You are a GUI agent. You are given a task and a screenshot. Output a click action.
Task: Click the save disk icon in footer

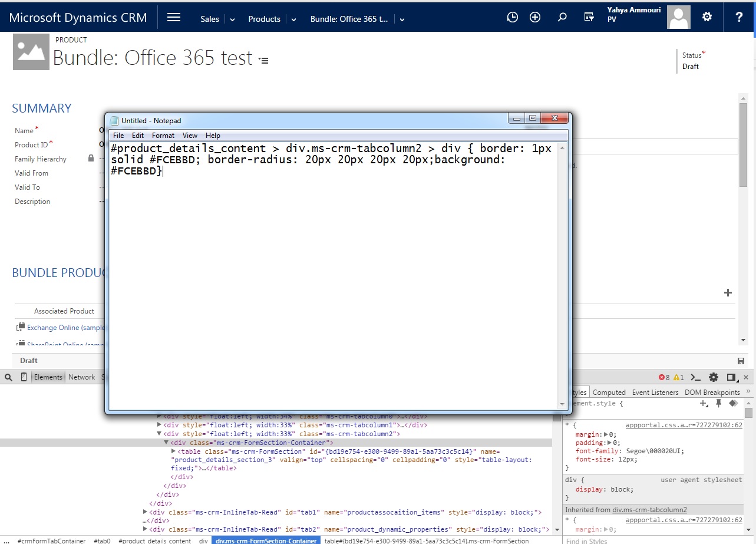pyautogui.click(x=741, y=361)
